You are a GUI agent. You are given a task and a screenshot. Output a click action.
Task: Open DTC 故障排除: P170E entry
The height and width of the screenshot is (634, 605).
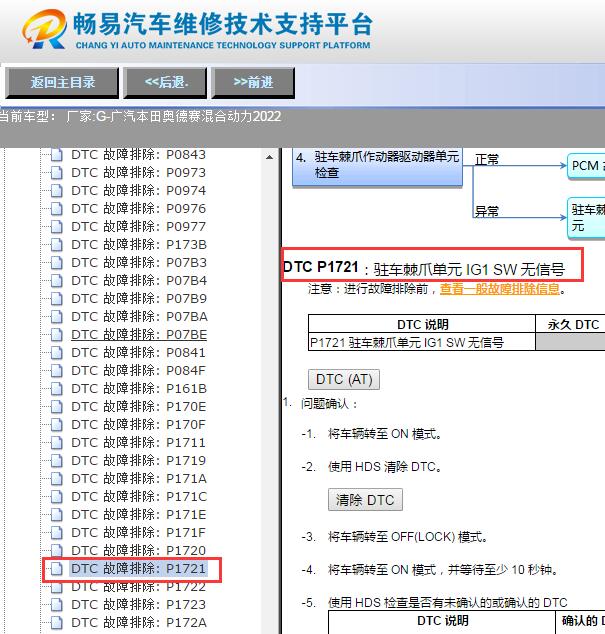point(138,406)
